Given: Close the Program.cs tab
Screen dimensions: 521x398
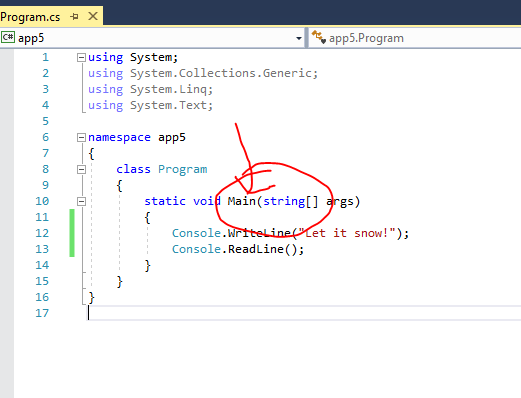Looking at the screenshot, I should point(93,16).
